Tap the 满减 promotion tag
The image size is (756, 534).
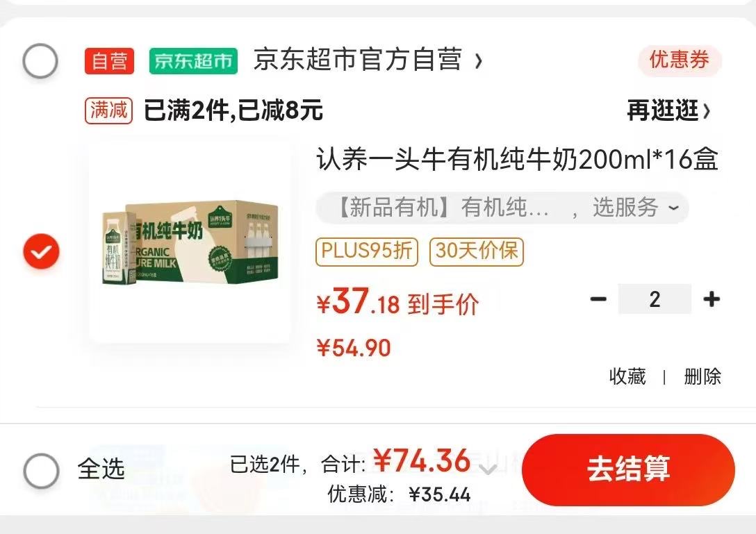(x=109, y=110)
